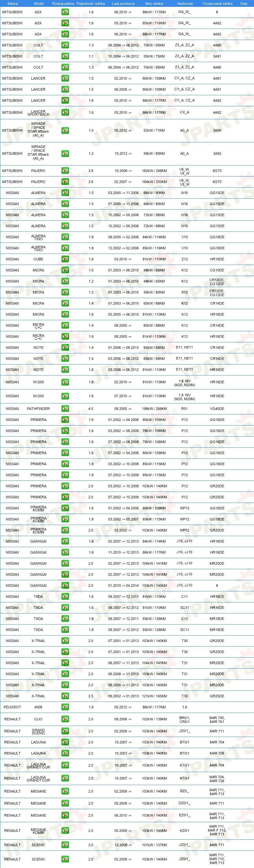Click the '4008' model cell
Image resolution: width=254 pixels, height=868 pixels.
(x=38, y=708)
